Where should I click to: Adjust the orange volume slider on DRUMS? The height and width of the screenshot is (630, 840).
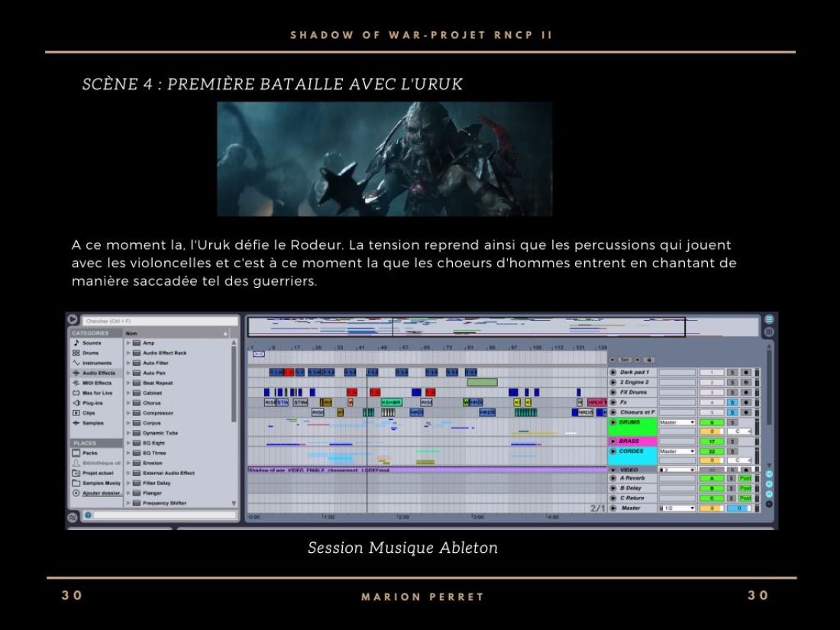[x=711, y=430]
